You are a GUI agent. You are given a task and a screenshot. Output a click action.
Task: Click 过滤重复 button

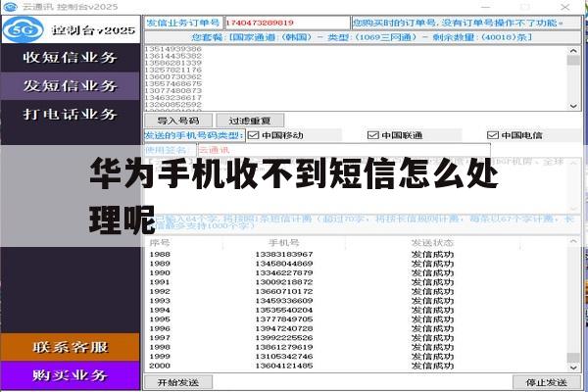tap(250, 121)
